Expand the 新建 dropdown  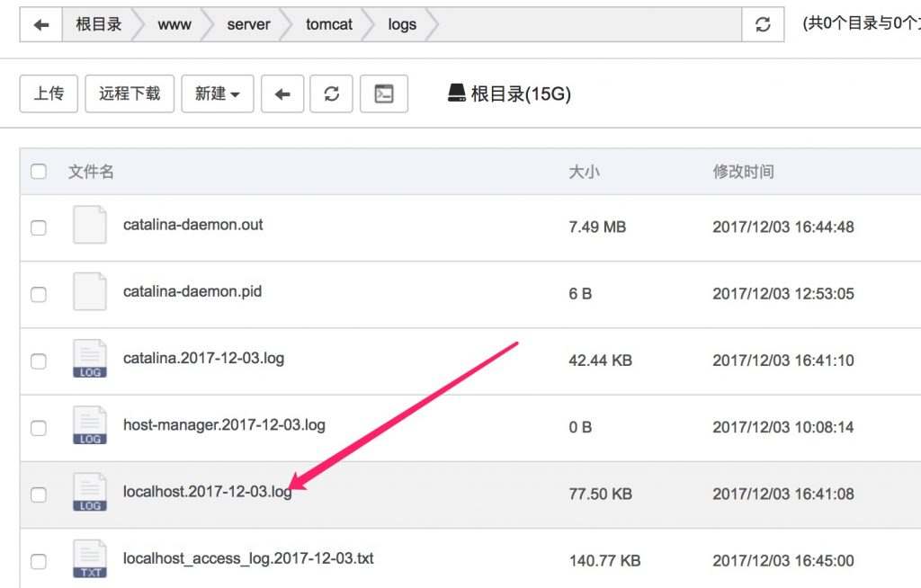pos(218,94)
